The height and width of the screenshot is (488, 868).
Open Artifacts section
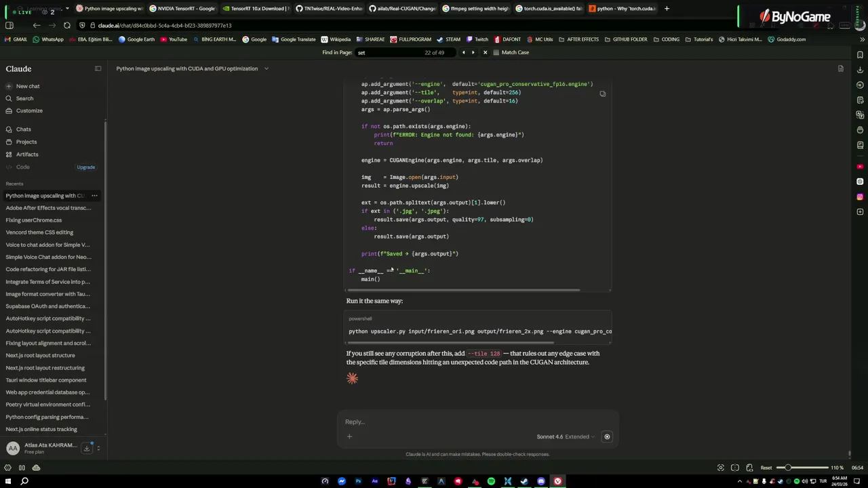click(22, 155)
